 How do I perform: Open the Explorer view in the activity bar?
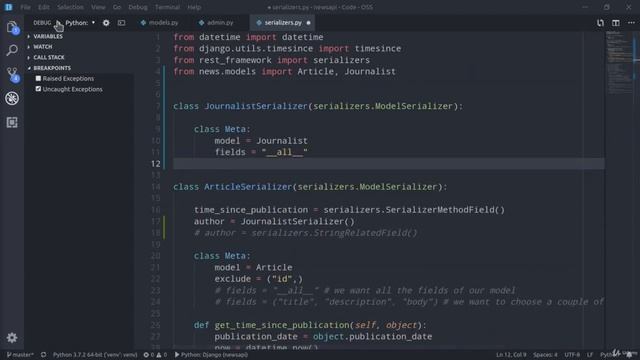(12, 27)
